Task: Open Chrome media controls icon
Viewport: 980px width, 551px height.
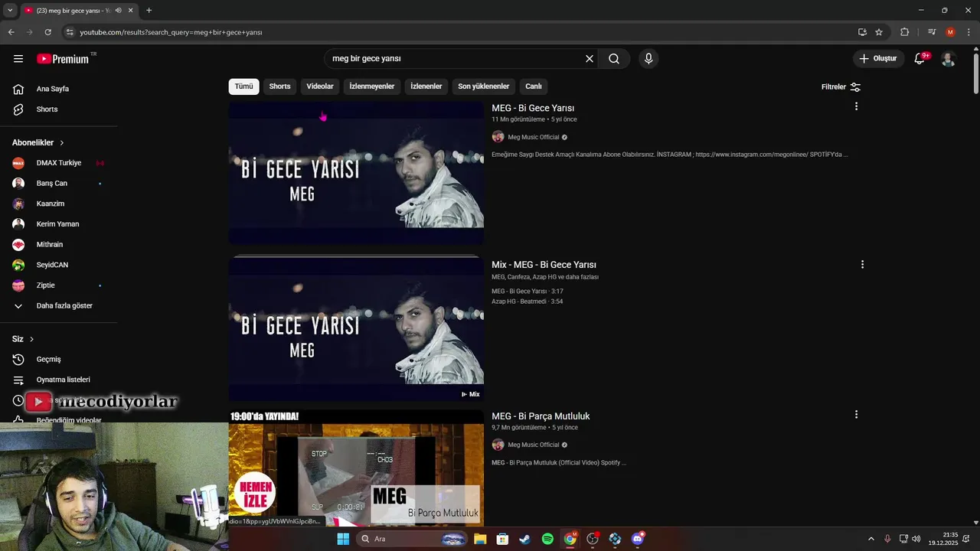Action: click(932, 32)
